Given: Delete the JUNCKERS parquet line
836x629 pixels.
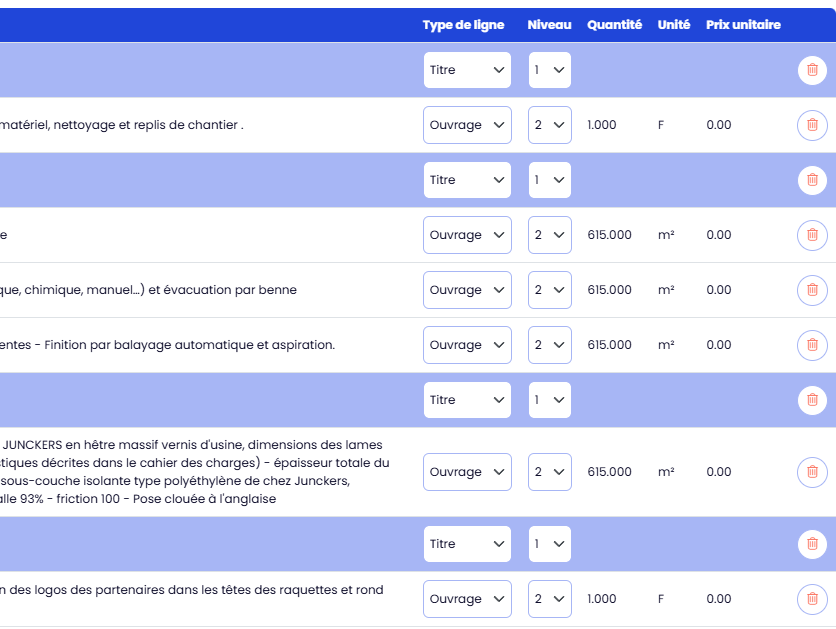Looking at the screenshot, I should point(811,472).
